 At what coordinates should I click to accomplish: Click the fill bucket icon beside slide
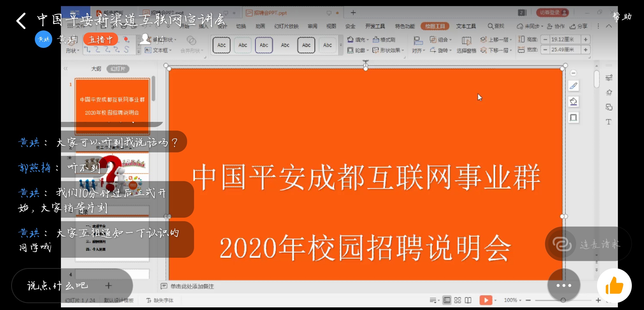point(574,102)
